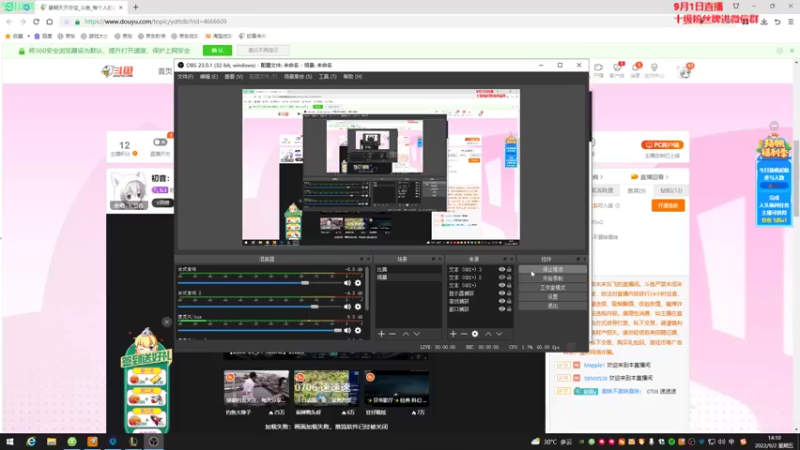Add a new scene with plus icon
This screenshot has width=800, height=450.
(381, 334)
